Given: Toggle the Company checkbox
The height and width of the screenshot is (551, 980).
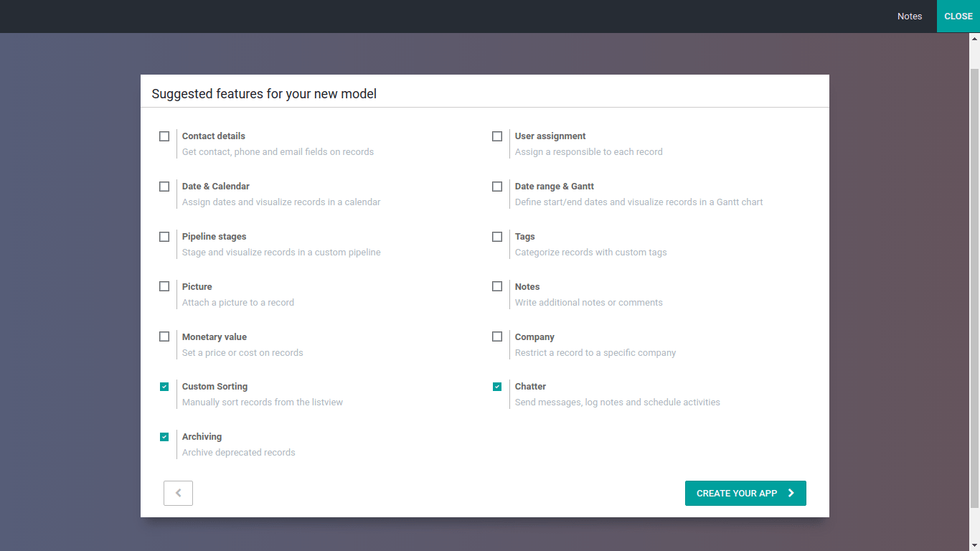Looking at the screenshot, I should pyautogui.click(x=497, y=336).
